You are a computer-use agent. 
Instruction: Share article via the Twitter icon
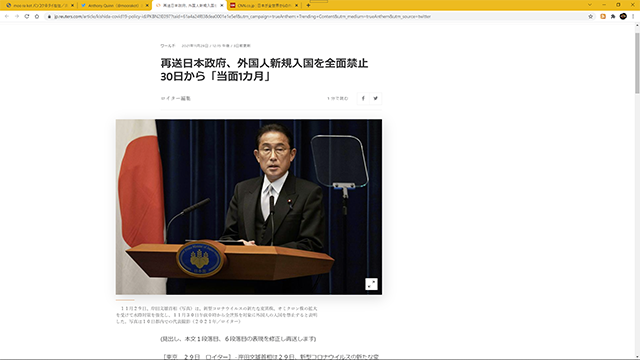pos(376,98)
